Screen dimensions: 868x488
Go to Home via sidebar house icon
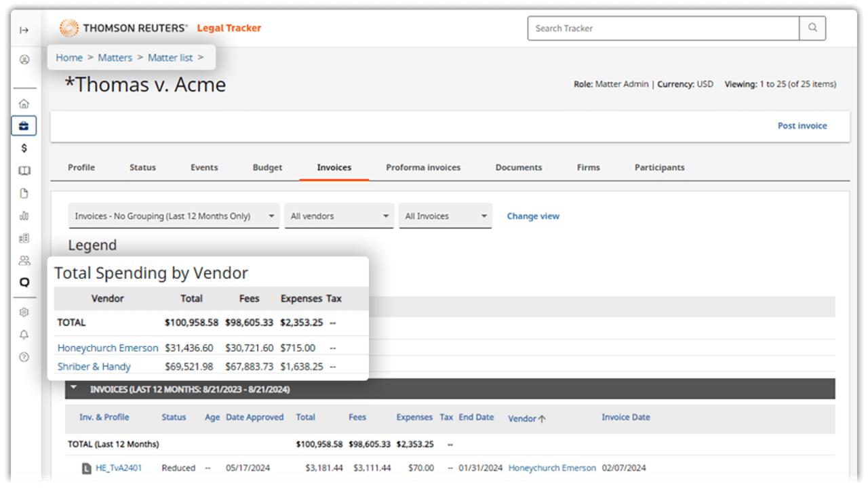24,104
